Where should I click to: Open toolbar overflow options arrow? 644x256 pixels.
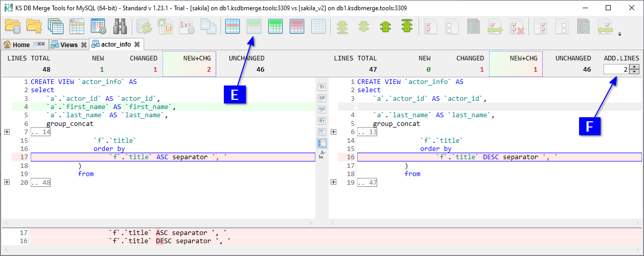[x=620, y=34]
